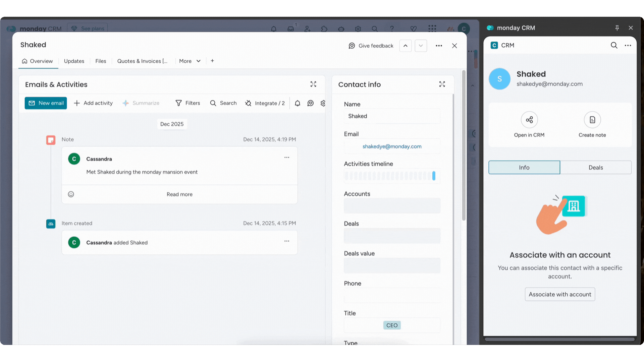Pin the monday CRM side panel
This screenshot has width=644, height=362.
617,28
